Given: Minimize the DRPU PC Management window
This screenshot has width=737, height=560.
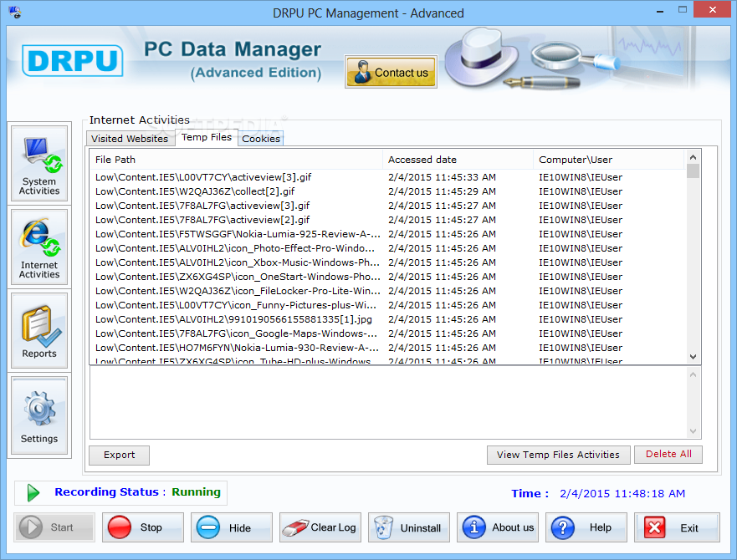Looking at the screenshot, I should point(660,10).
